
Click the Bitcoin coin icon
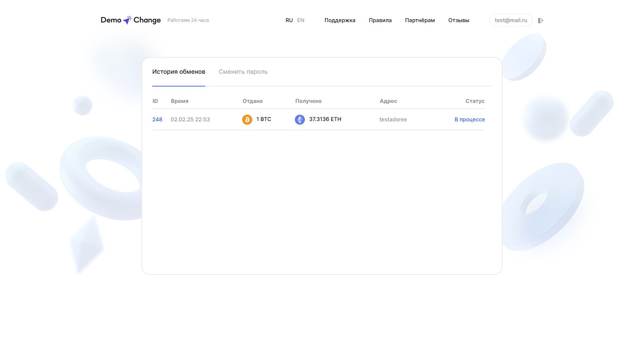[x=247, y=120]
